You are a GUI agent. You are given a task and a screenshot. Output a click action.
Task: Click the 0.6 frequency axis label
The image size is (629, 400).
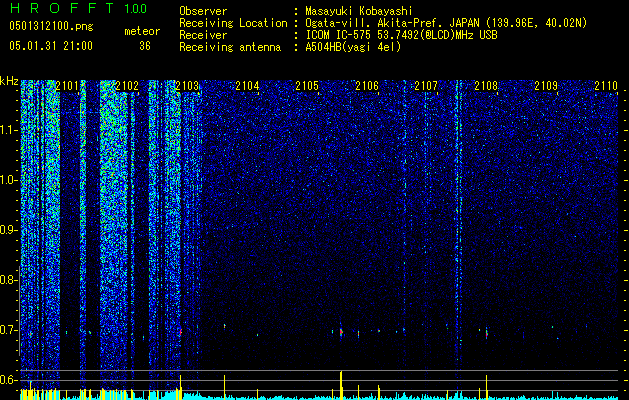pyautogui.click(x=8, y=380)
